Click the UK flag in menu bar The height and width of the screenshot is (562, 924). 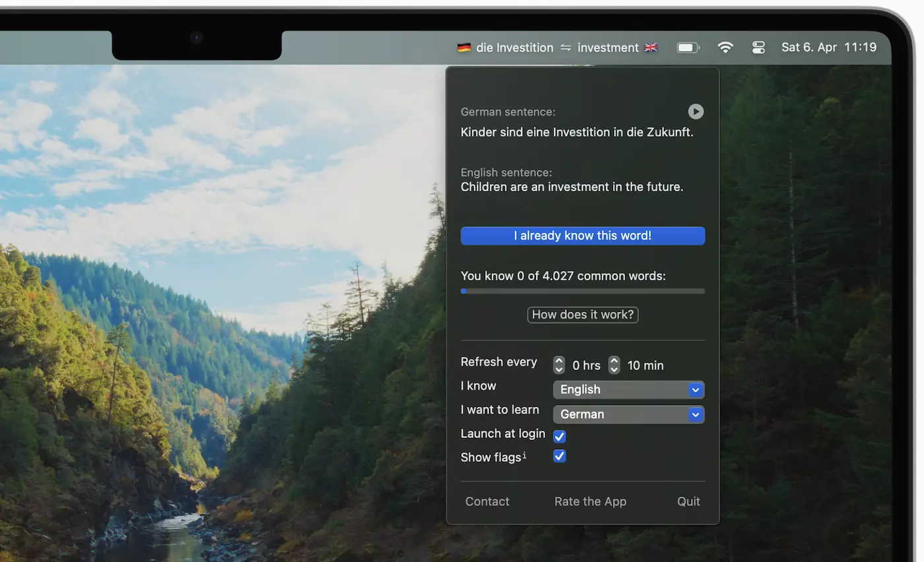pos(651,47)
